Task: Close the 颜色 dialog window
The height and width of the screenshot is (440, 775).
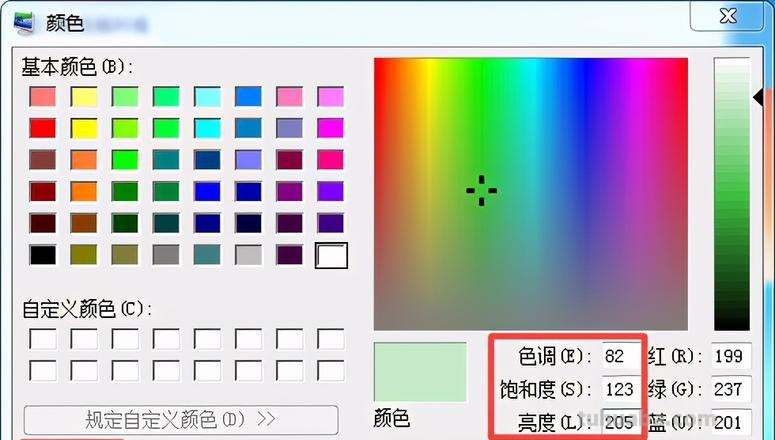Action: click(x=726, y=17)
